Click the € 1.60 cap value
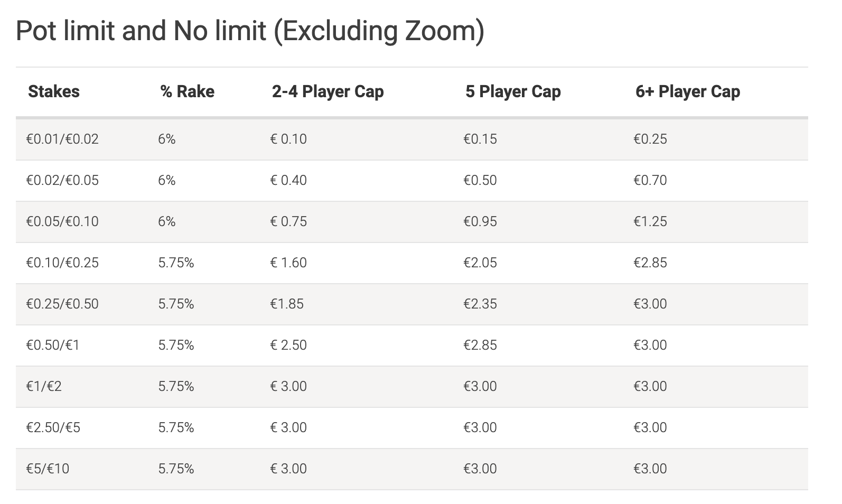Viewport: 842px width, 504px height. [288, 263]
